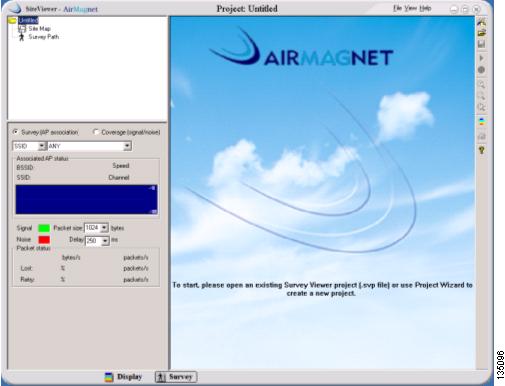
Task: Click the Channel label
Action: (119, 177)
